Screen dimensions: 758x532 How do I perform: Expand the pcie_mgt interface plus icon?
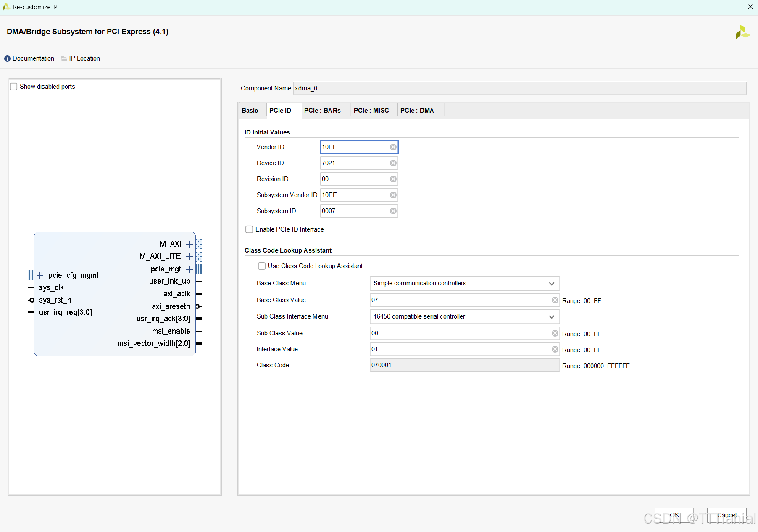click(x=189, y=269)
